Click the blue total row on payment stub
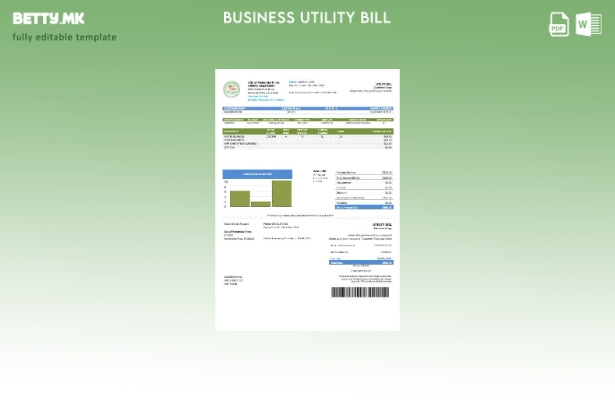The height and width of the screenshot is (400, 615). pyautogui.click(x=361, y=263)
